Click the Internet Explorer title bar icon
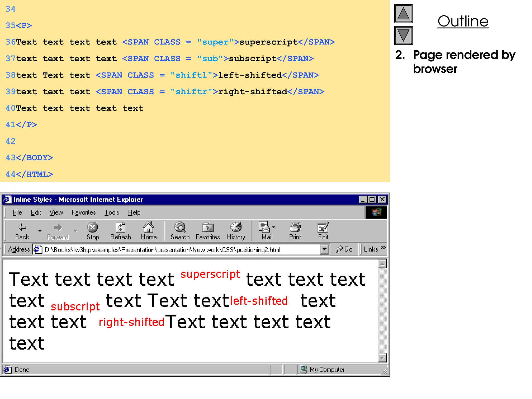 pyautogui.click(x=7, y=199)
